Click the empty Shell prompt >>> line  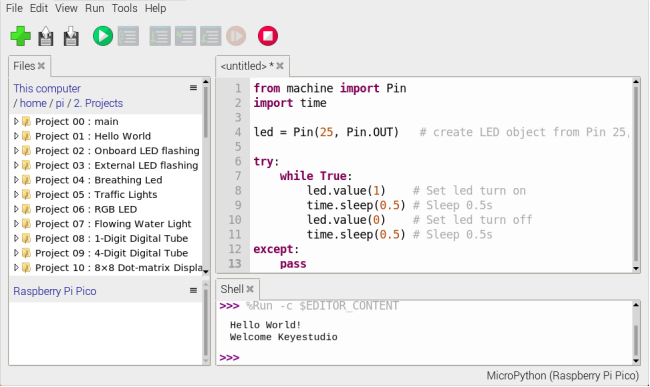(x=229, y=357)
